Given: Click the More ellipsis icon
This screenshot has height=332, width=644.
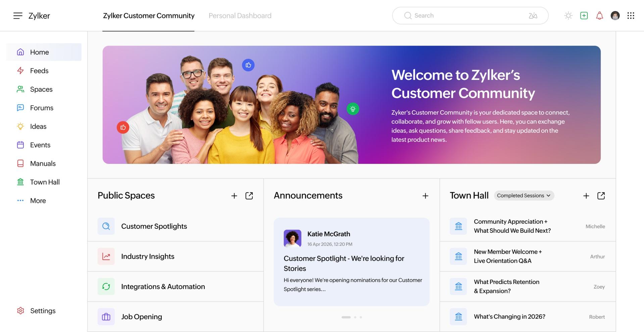Looking at the screenshot, I should click(20, 201).
